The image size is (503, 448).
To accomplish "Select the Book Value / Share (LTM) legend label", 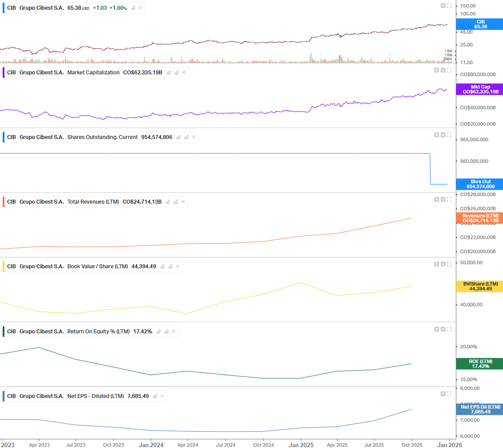I will click(97, 266).
